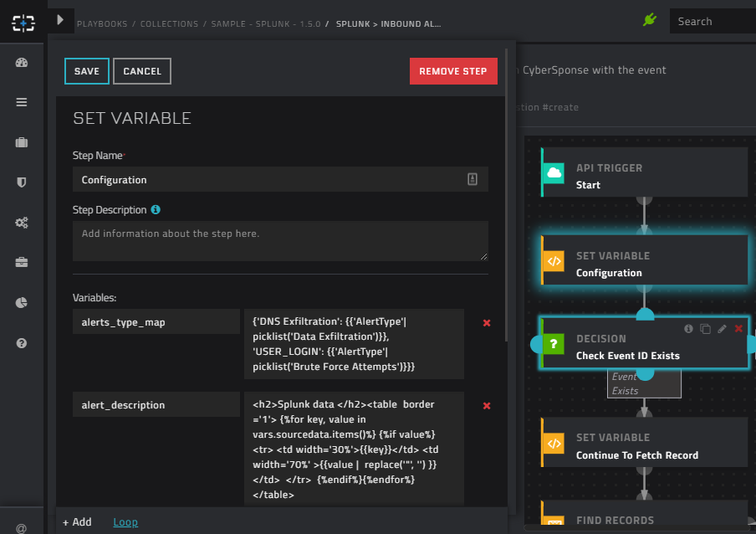Delete the alert_description variable row
Image resolution: width=756 pixels, height=534 pixels.
pyautogui.click(x=487, y=406)
